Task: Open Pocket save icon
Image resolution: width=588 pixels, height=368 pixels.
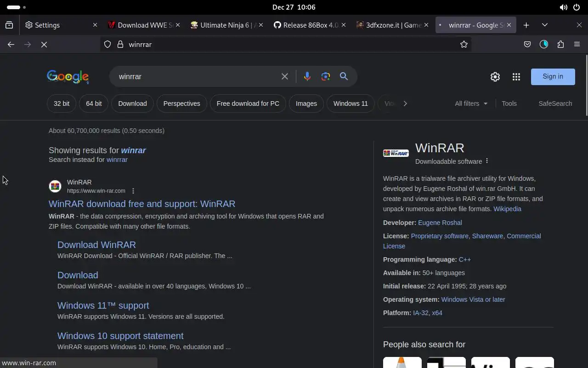Action: [x=527, y=44]
